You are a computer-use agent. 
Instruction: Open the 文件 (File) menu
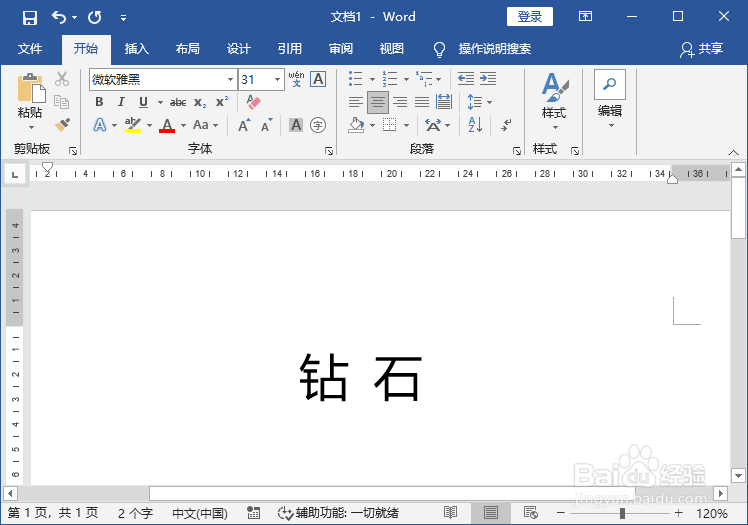pos(30,49)
